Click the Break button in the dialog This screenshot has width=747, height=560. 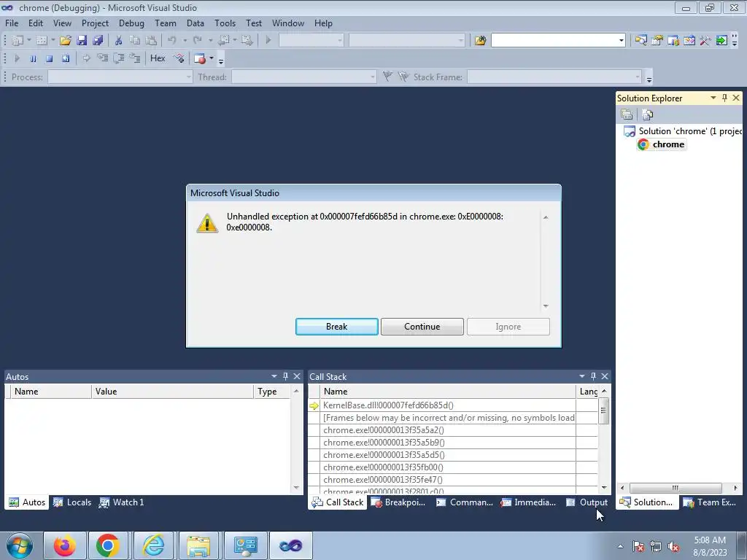(337, 327)
